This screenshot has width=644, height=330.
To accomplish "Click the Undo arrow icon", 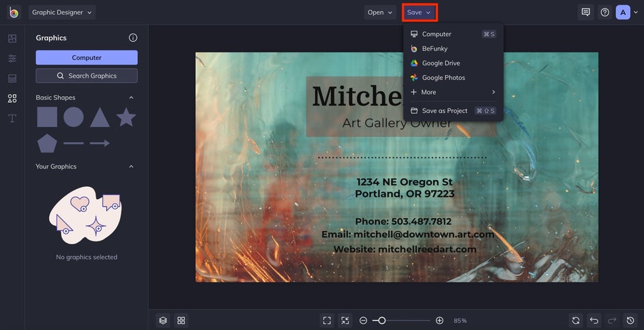I will (x=594, y=320).
